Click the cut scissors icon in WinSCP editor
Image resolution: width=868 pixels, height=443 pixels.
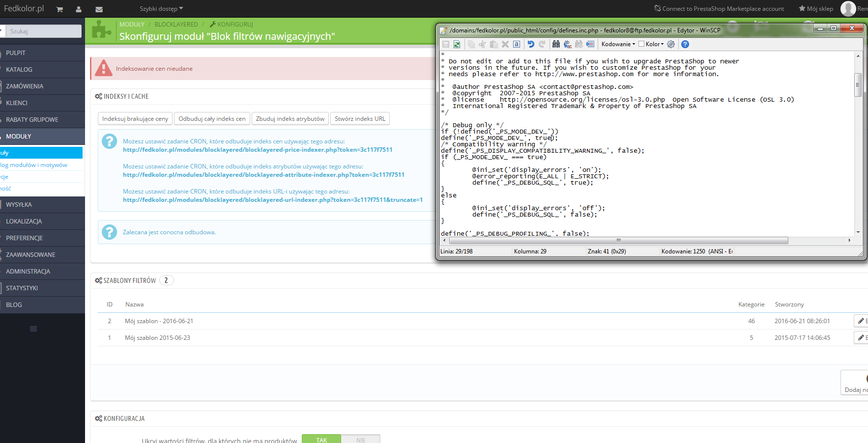pos(482,44)
